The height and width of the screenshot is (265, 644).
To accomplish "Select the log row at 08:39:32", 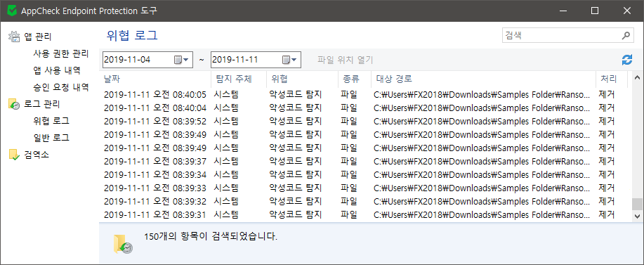I will (x=365, y=201).
